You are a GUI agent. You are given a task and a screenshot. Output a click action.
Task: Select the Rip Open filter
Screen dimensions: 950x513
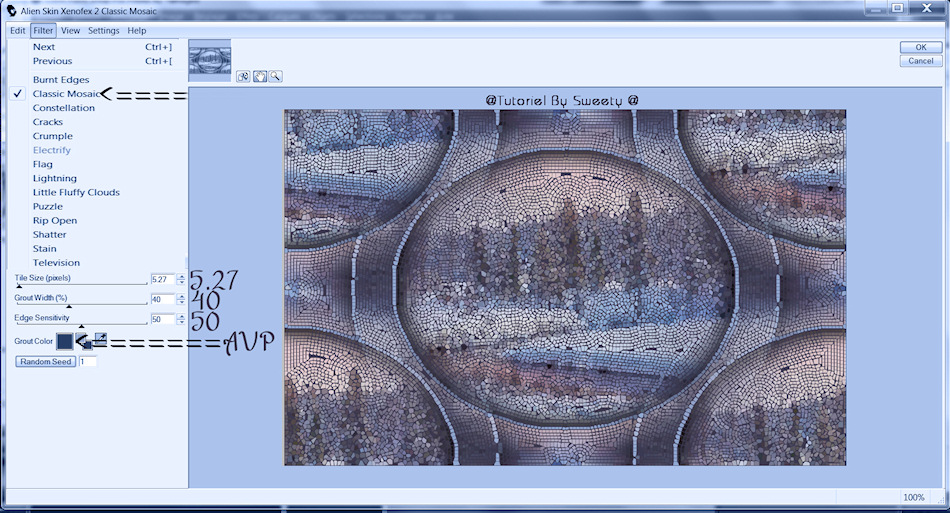click(x=97, y=220)
